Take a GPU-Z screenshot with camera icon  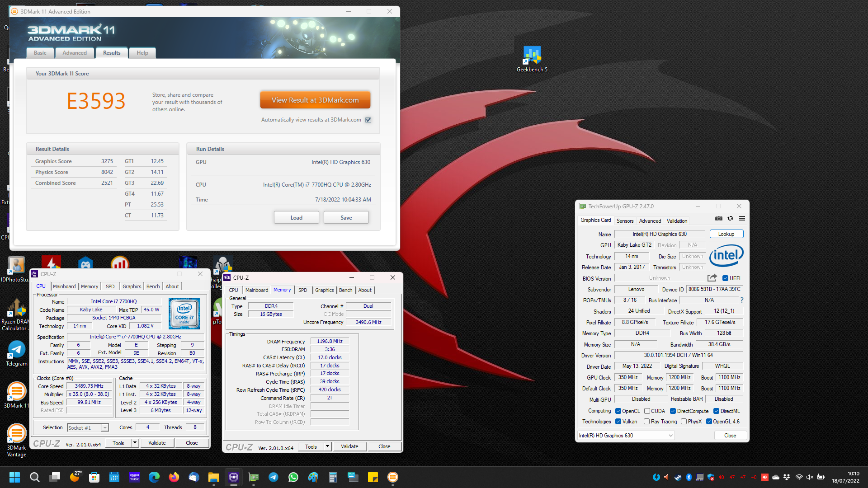(x=719, y=218)
